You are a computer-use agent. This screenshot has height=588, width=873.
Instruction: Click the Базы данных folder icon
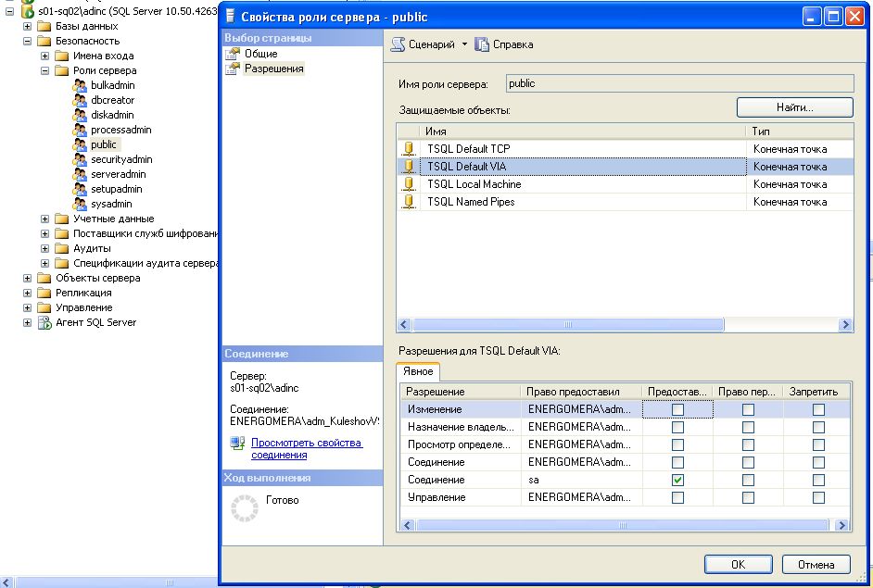click(x=44, y=26)
